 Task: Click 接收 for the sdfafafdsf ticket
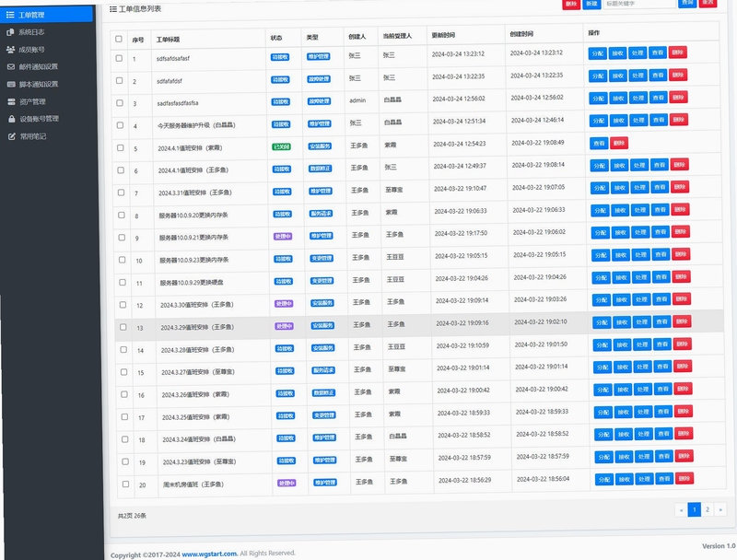617,76
